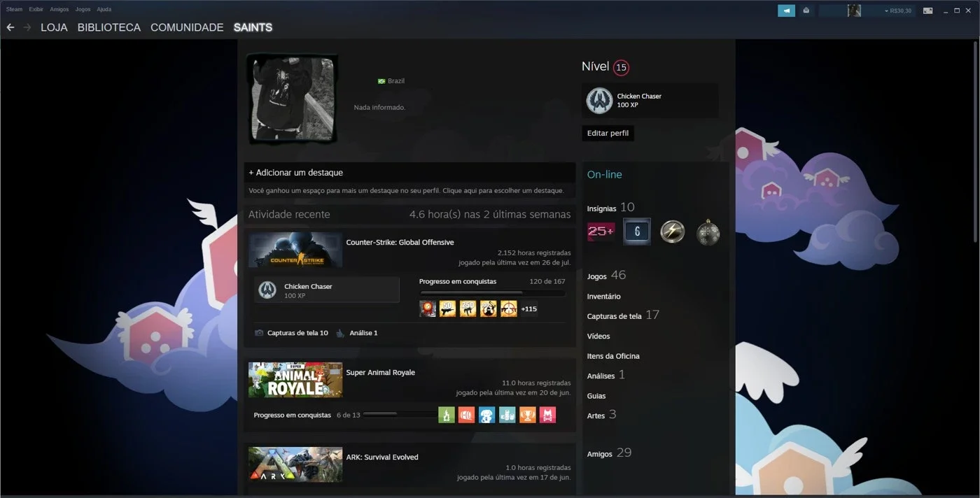This screenshot has width=980, height=498.
Task: Open the Super Animal Royale title link
Action: [380, 373]
